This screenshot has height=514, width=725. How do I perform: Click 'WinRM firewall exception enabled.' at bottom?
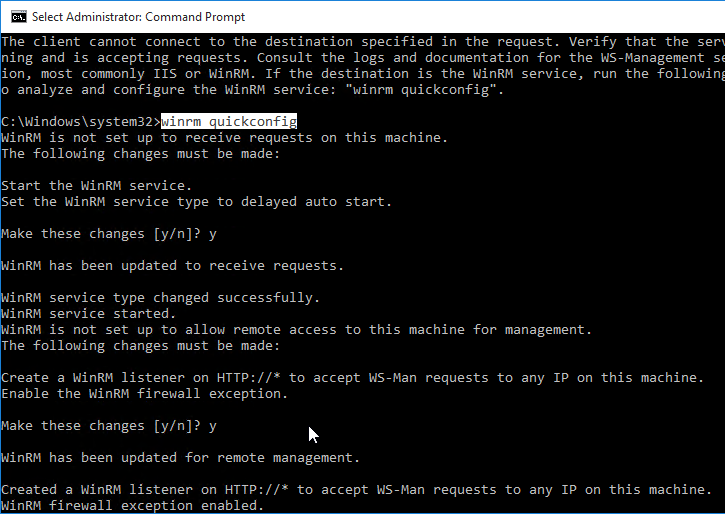click(132, 506)
